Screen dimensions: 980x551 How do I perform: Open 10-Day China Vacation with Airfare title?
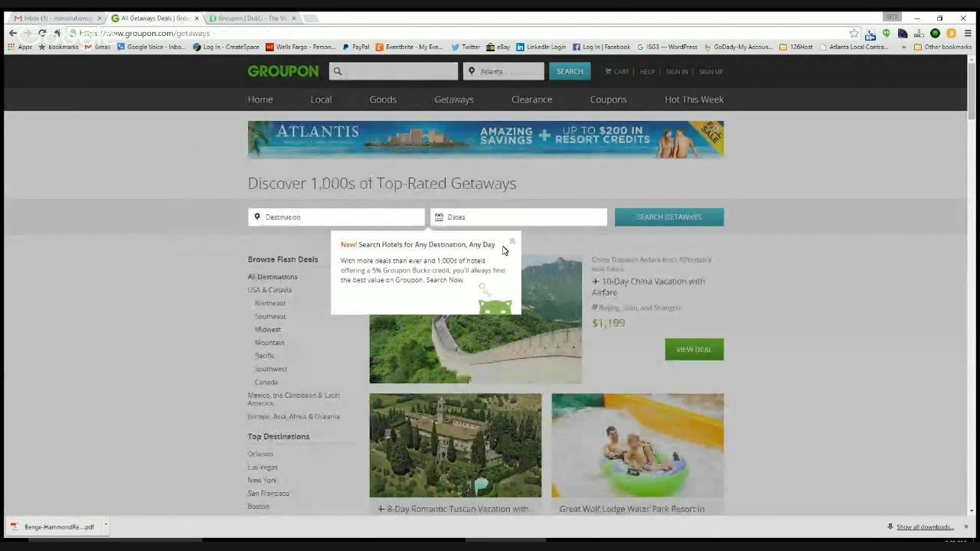click(648, 286)
